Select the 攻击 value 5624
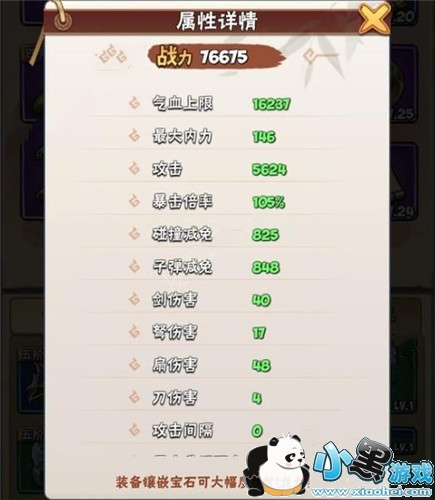 tap(269, 170)
